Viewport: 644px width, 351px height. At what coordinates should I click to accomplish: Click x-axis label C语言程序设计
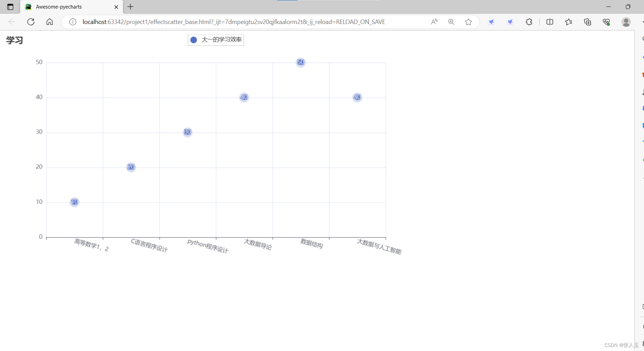149,245
